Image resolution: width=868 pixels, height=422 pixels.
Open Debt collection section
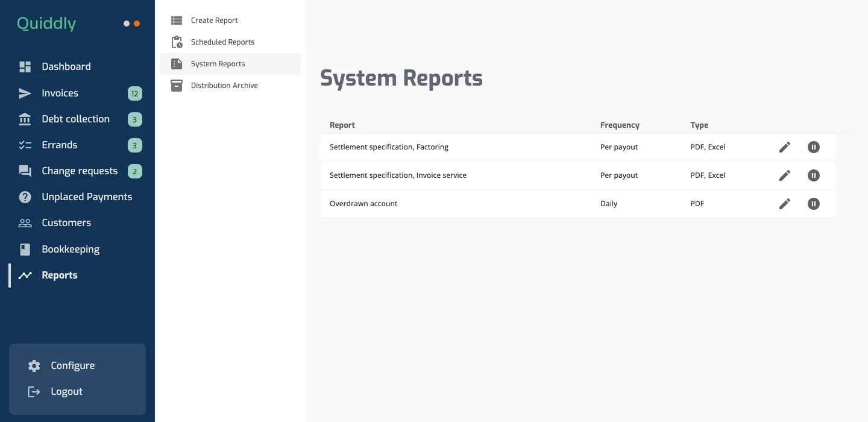coord(77,119)
